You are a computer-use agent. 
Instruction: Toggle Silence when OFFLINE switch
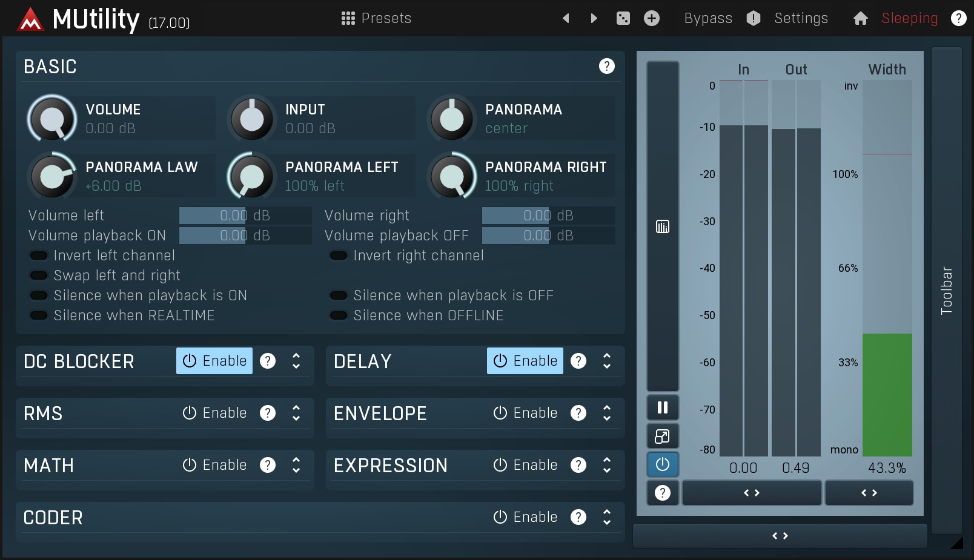[339, 315]
